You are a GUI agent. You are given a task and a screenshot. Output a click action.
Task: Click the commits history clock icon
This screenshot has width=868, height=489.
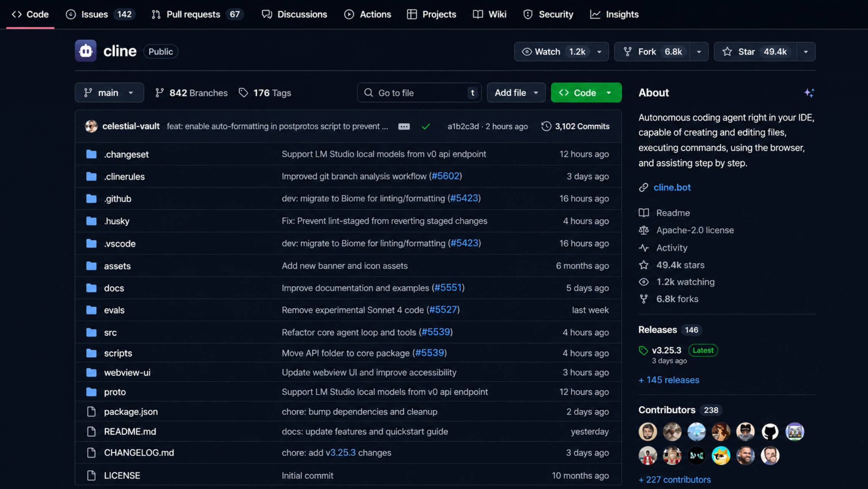point(546,126)
